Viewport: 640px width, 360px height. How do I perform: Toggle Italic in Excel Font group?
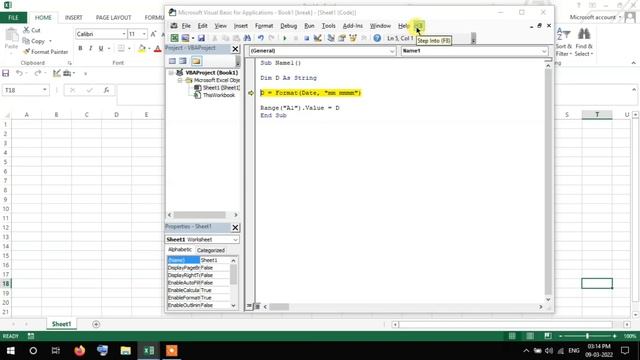tap(91, 48)
